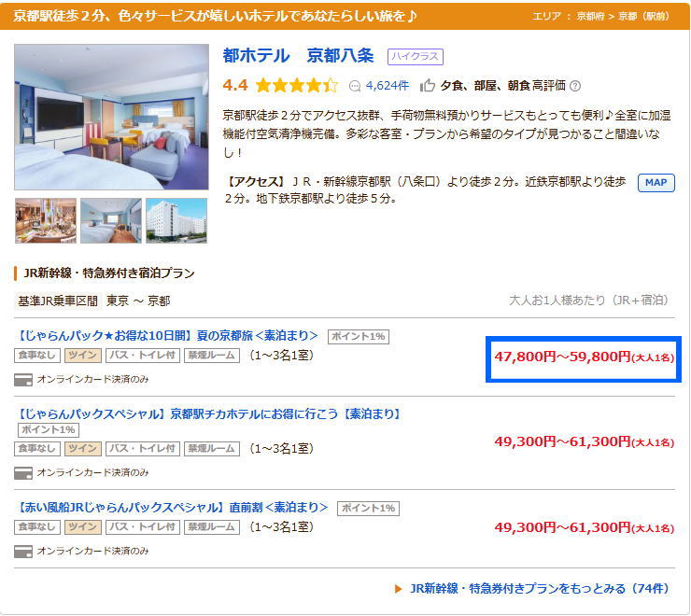
Task: Click the credit card icon under 夏の京都旅 plan
Action: tap(23, 380)
